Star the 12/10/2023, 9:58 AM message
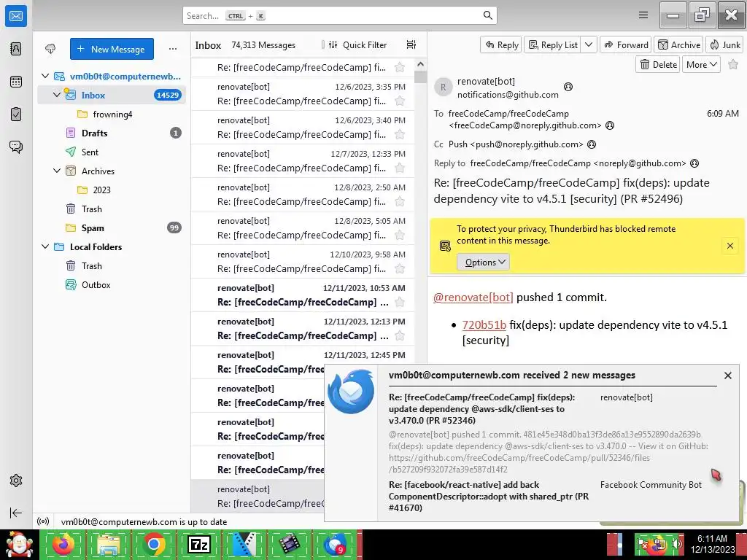Screen dimensions: 747x560 [x=400, y=268]
